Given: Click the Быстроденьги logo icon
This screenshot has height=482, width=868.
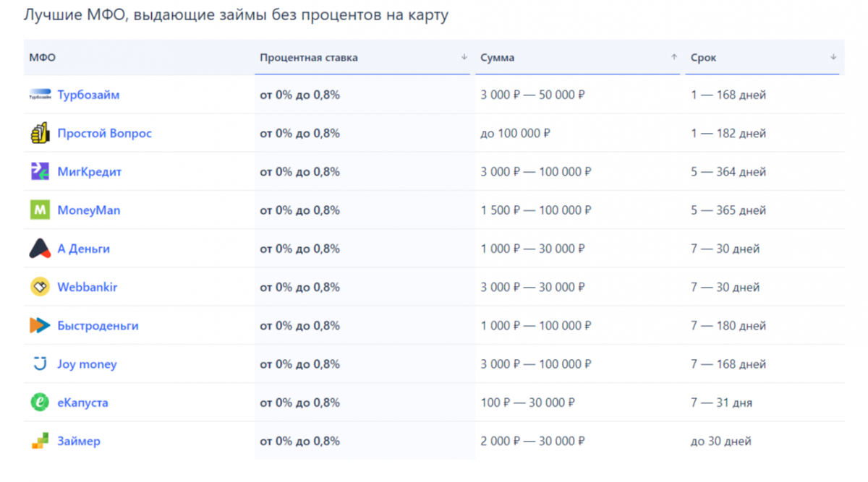Looking at the screenshot, I should click(x=40, y=326).
